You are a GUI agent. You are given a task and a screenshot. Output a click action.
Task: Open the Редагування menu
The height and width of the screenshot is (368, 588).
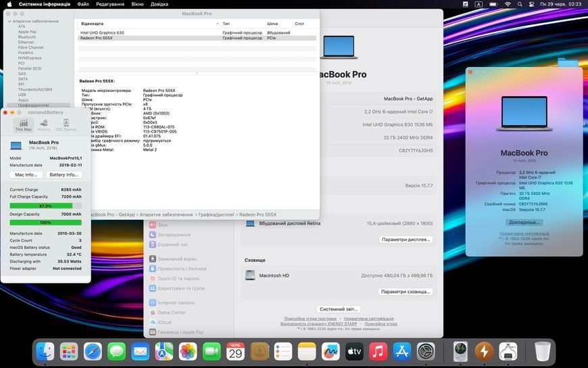110,4
